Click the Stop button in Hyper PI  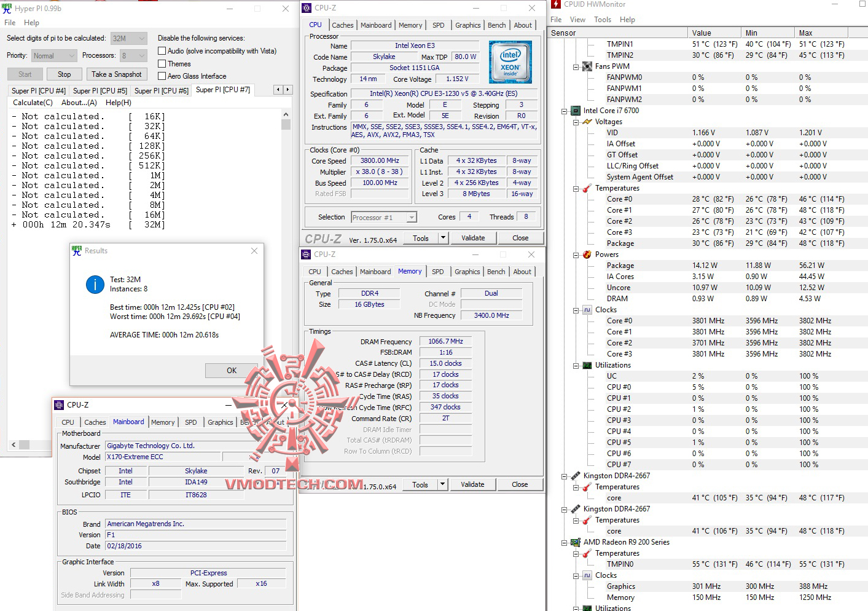[x=65, y=74]
